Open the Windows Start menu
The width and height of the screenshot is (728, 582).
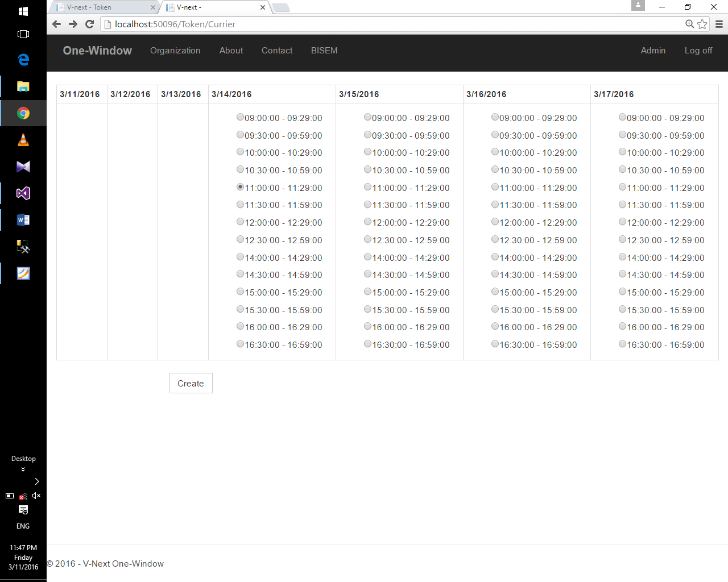click(23, 11)
